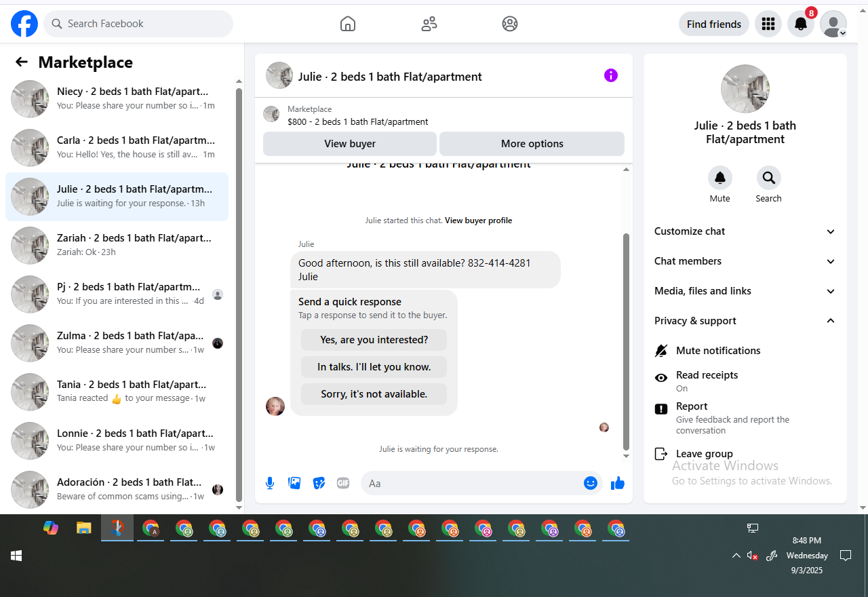Show hidden system tray icons
Image resolution: width=868 pixels, height=597 pixels.
click(736, 556)
